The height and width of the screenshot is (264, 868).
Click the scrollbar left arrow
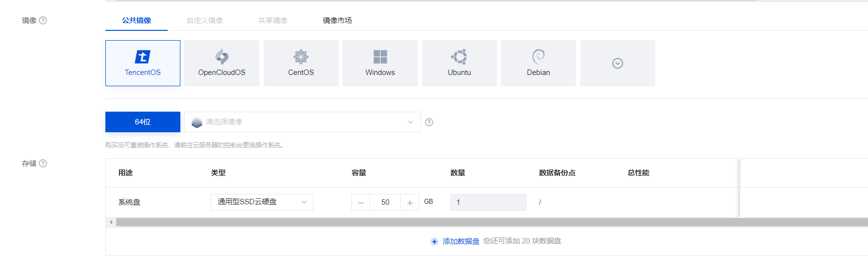[x=111, y=222]
